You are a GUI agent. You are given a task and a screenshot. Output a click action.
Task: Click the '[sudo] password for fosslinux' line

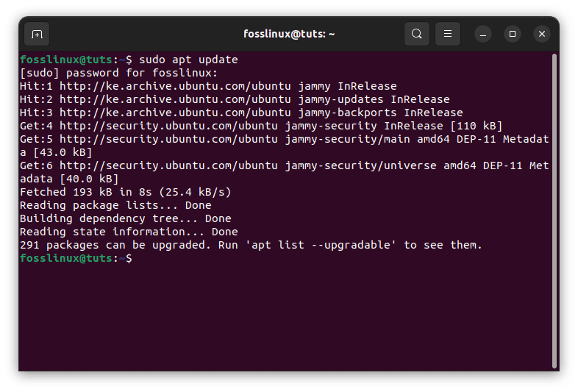pos(118,73)
